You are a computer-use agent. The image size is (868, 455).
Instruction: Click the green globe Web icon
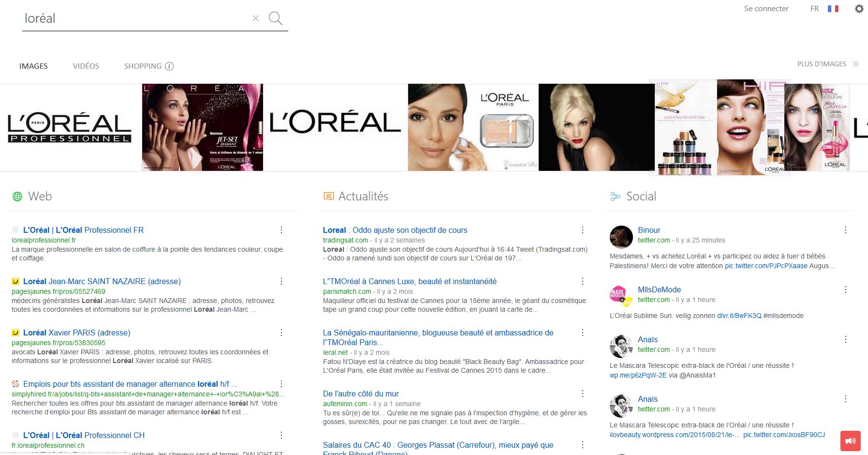(17, 197)
